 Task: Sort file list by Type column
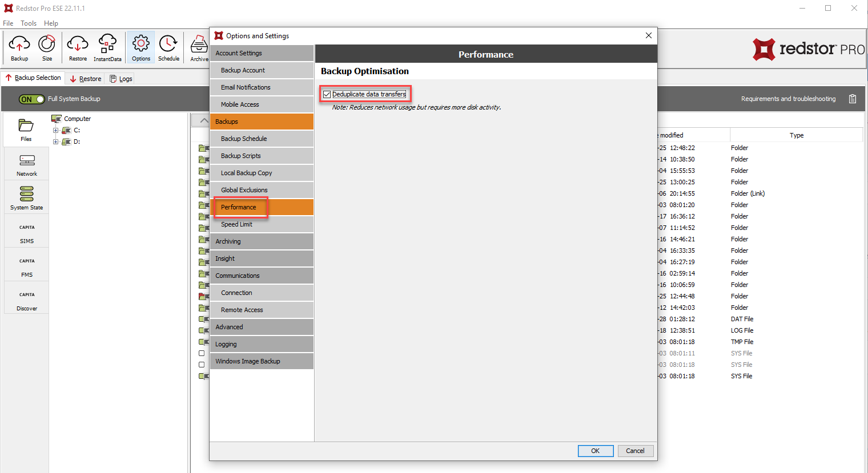point(796,135)
